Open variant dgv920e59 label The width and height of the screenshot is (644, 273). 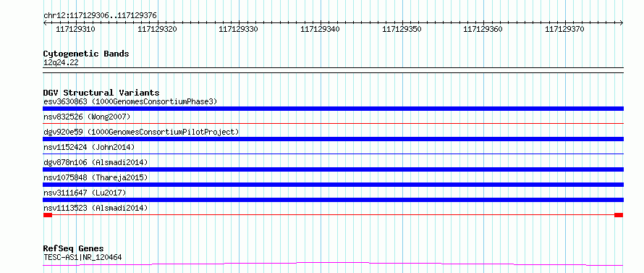[x=141, y=132]
